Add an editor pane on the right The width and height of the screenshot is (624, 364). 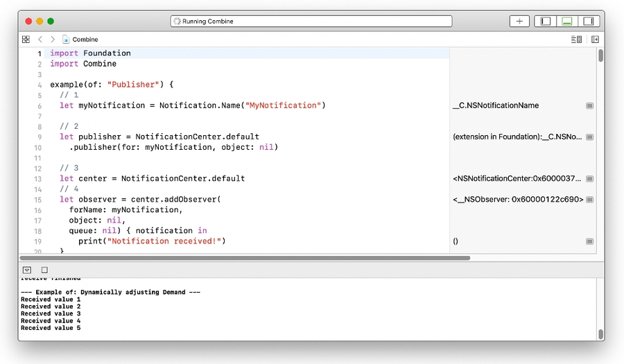click(x=595, y=40)
